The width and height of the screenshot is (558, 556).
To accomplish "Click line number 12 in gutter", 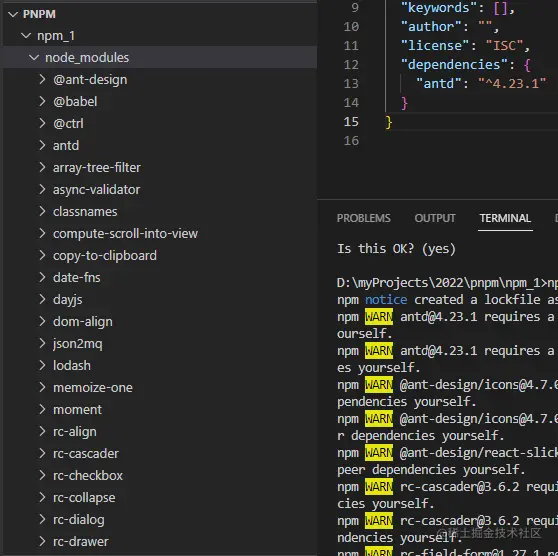I will pos(351,64).
